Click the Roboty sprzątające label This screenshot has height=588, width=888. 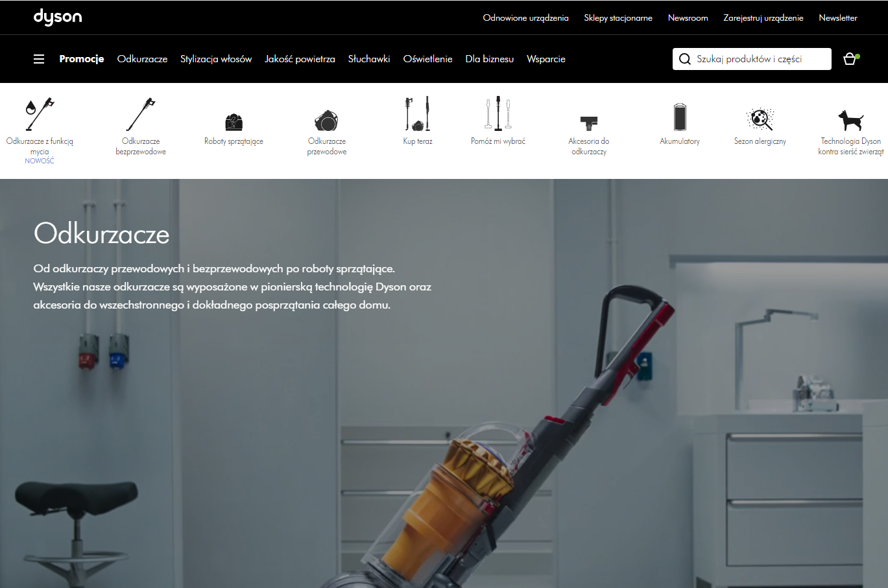[234, 141]
